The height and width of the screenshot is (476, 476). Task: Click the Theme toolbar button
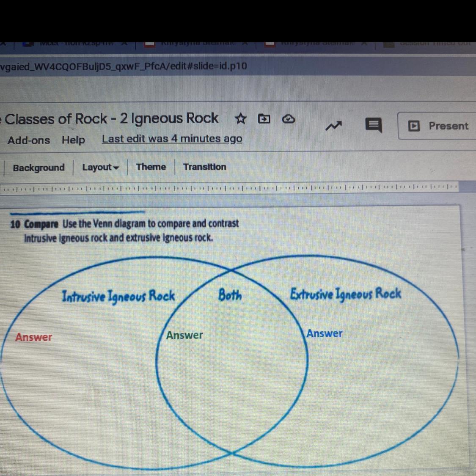151,167
